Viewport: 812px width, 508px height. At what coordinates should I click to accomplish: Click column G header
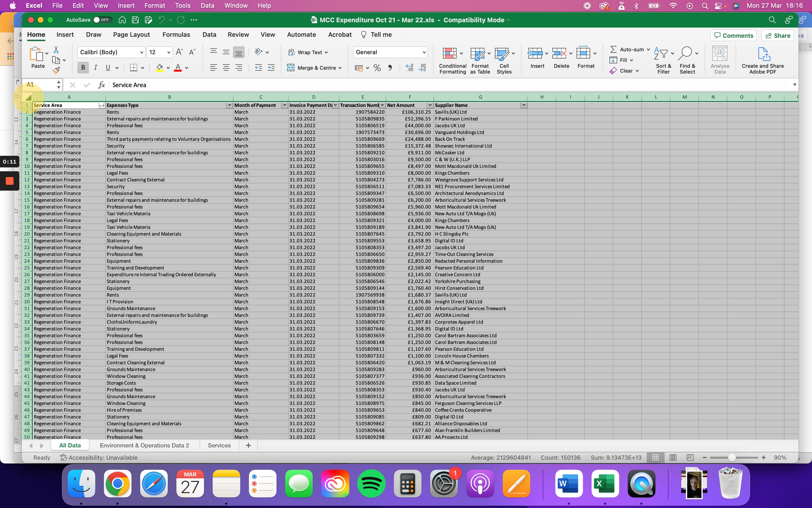(x=480, y=97)
